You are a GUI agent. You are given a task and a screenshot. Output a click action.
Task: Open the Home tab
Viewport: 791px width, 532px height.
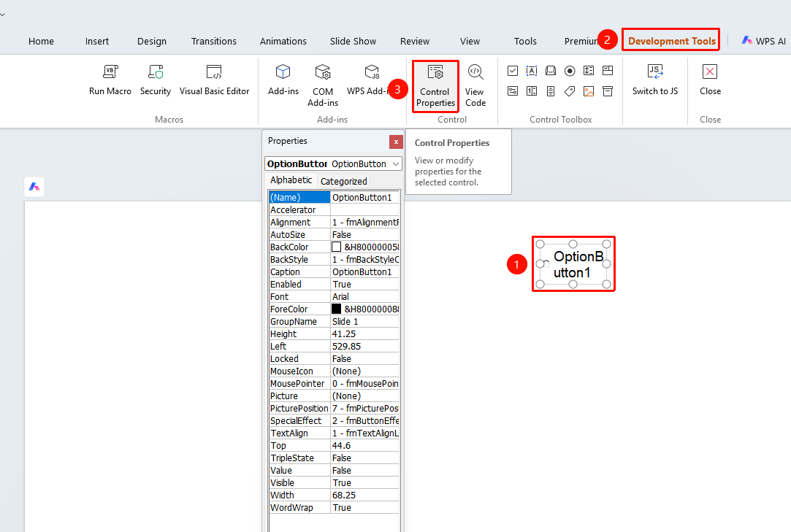42,42
